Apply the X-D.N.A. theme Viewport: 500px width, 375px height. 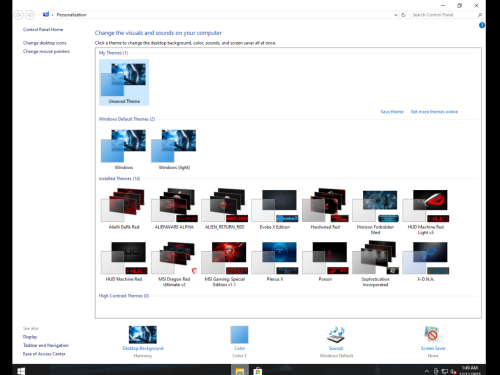426,261
